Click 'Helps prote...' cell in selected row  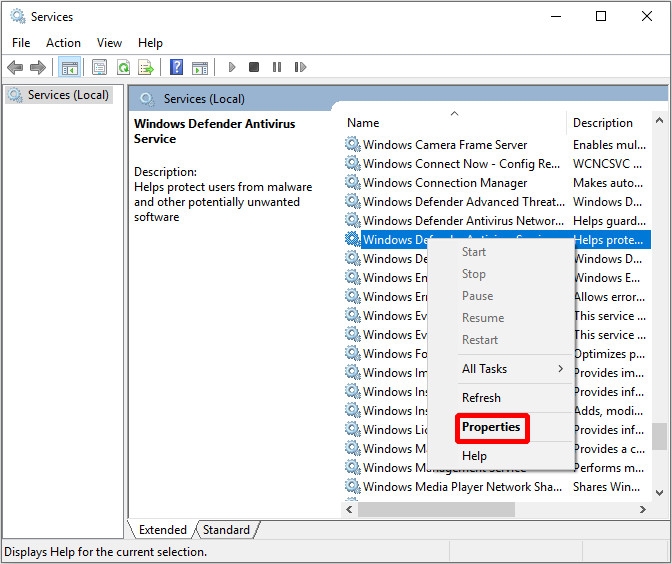[609, 240]
